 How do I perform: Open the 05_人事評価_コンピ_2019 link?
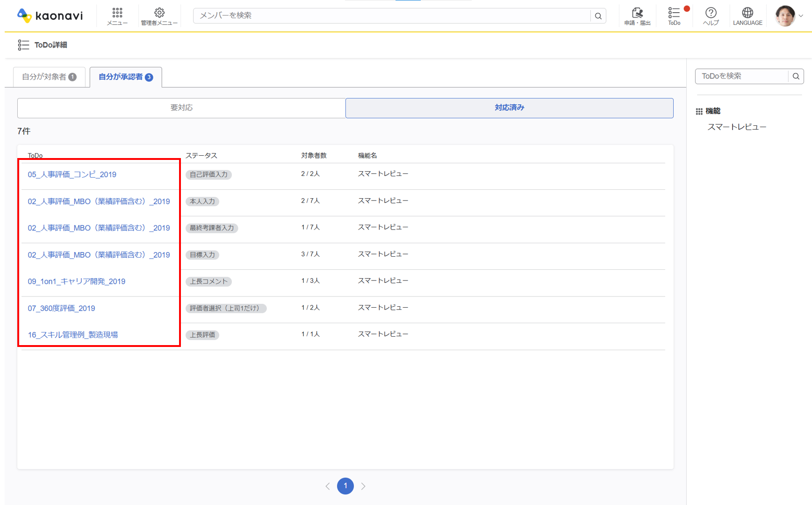72,174
